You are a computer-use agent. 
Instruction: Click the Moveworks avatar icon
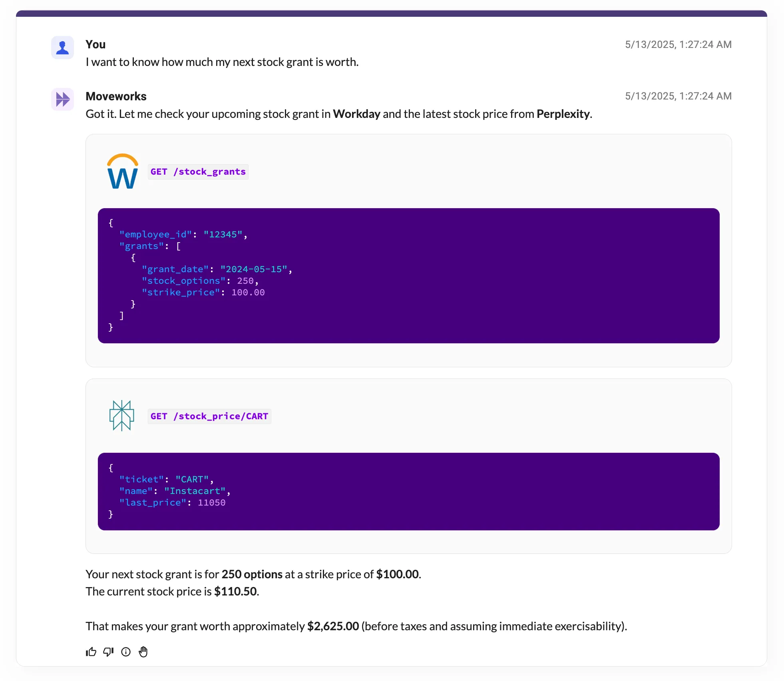63,99
